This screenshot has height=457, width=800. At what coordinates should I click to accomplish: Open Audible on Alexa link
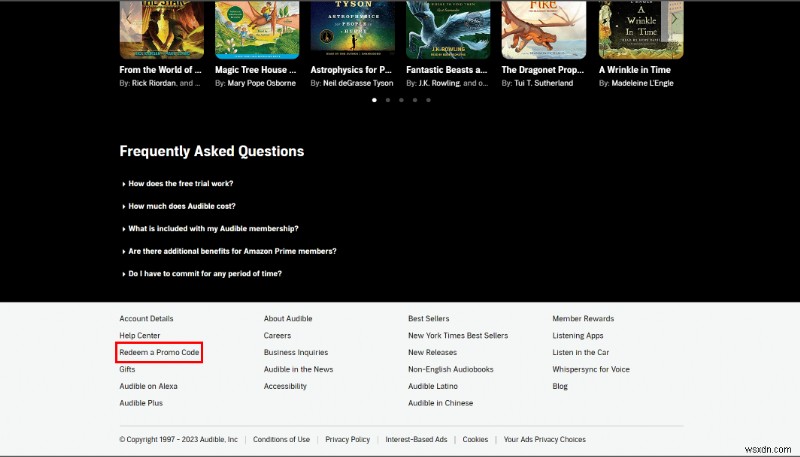[x=148, y=386]
